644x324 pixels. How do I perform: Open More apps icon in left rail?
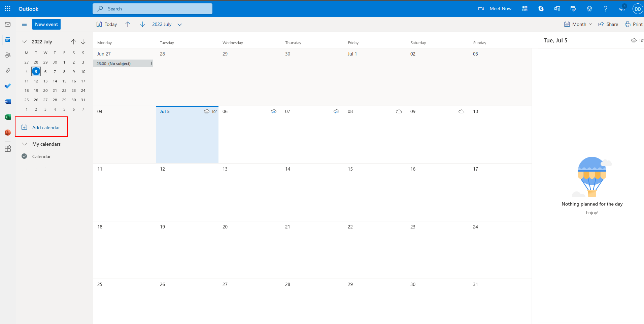(x=8, y=148)
